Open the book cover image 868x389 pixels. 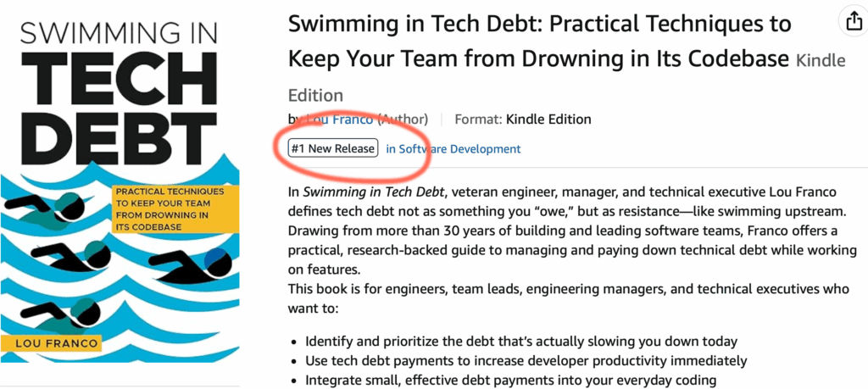pos(120,192)
